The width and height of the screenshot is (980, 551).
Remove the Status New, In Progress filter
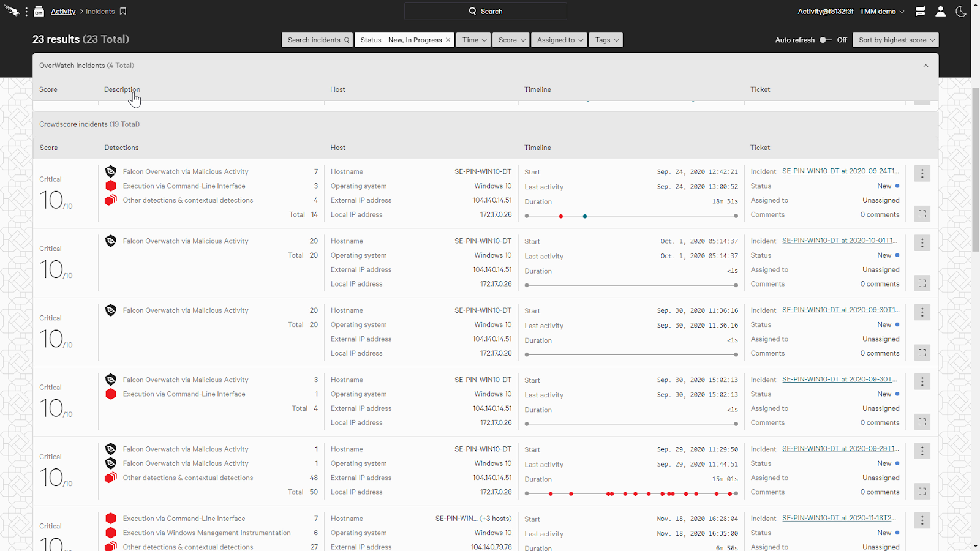tap(448, 40)
